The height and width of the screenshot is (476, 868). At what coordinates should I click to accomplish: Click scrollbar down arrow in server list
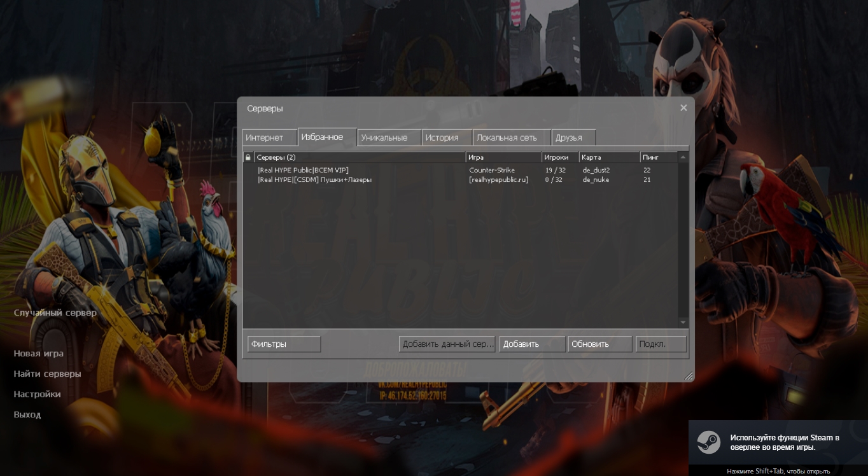pyautogui.click(x=683, y=323)
